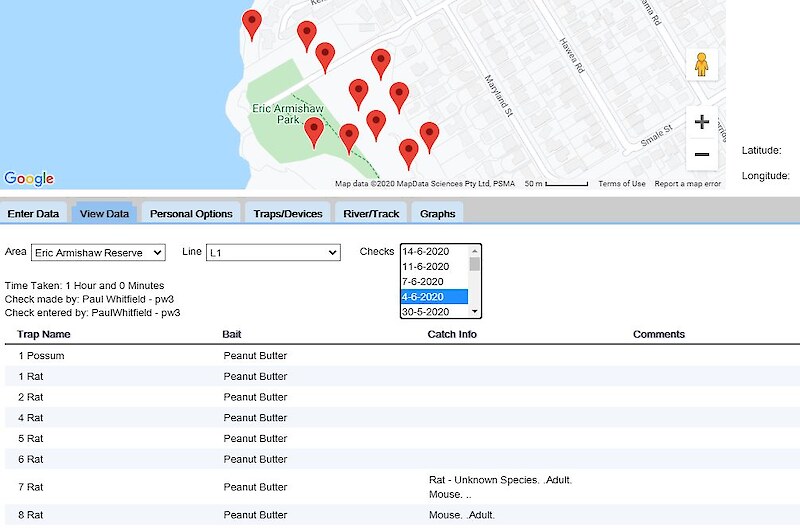
Task: Select check date 11-6-2020
Action: pyautogui.click(x=434, y=266)
